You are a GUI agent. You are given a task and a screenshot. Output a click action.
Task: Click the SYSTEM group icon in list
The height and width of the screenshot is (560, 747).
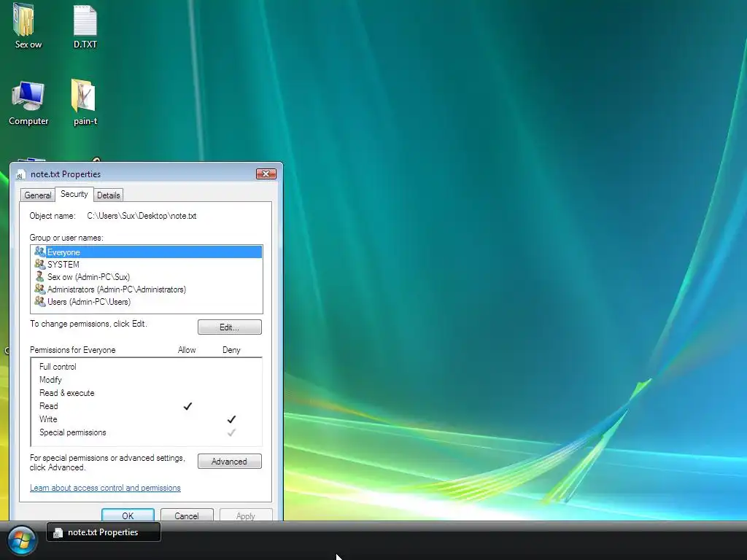[x=40, y=264]
